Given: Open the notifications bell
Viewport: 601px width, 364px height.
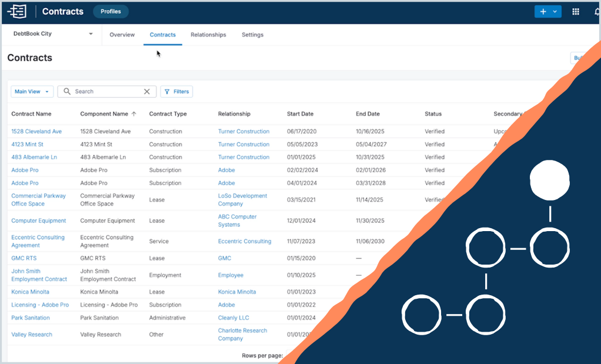Looking at the screenshot, I should (597, 12).
